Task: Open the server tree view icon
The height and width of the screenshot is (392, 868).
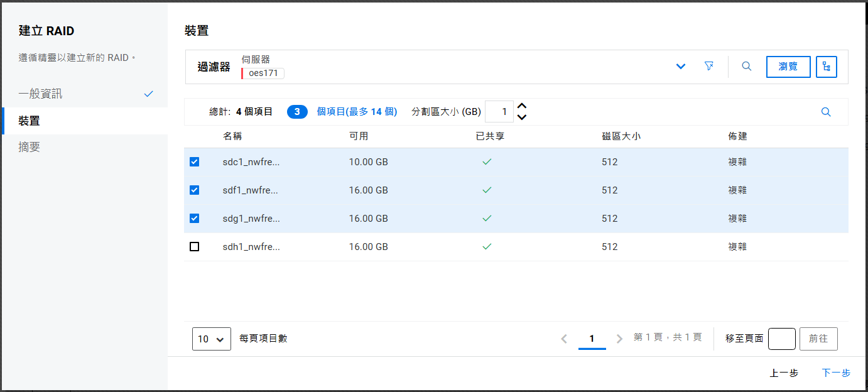Action: (x=826, y=67)
